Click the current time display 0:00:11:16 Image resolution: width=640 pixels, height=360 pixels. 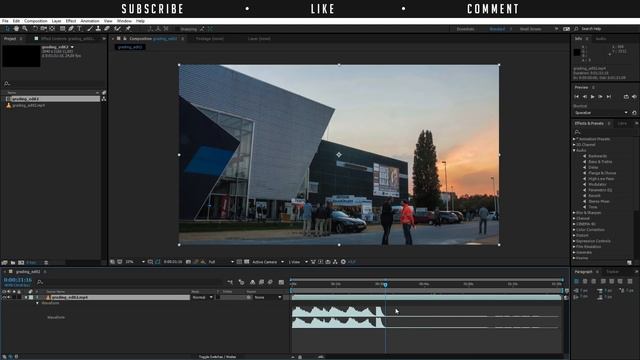pos(18,280)
